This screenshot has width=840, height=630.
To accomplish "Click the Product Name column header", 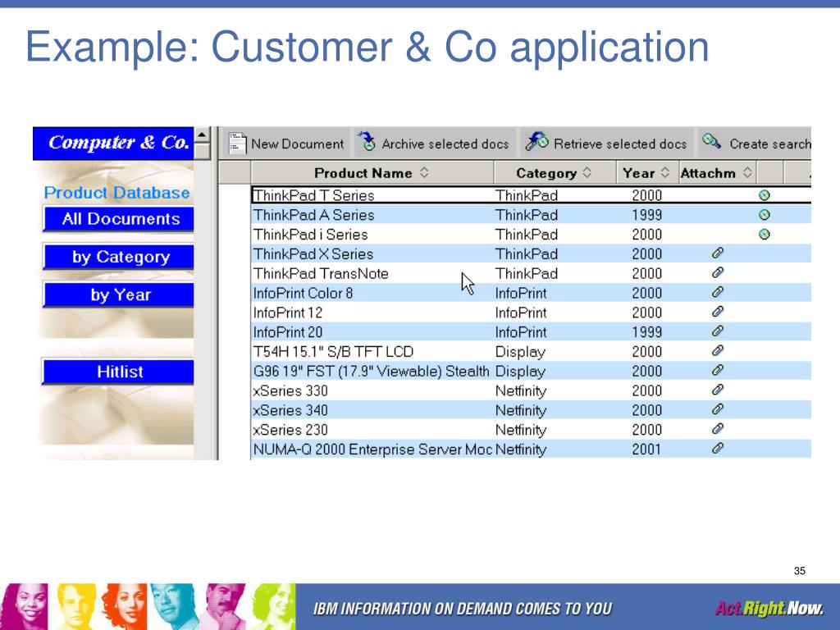I will pos(372,172).
